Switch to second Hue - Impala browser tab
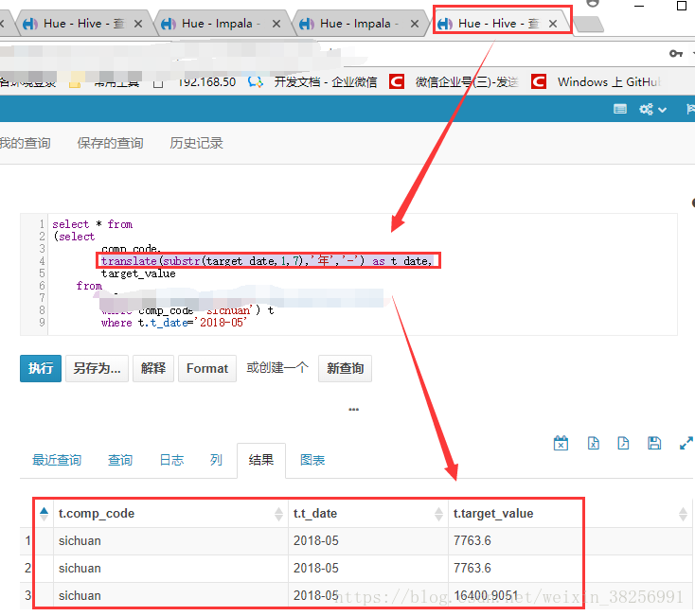 click(358, 24)
